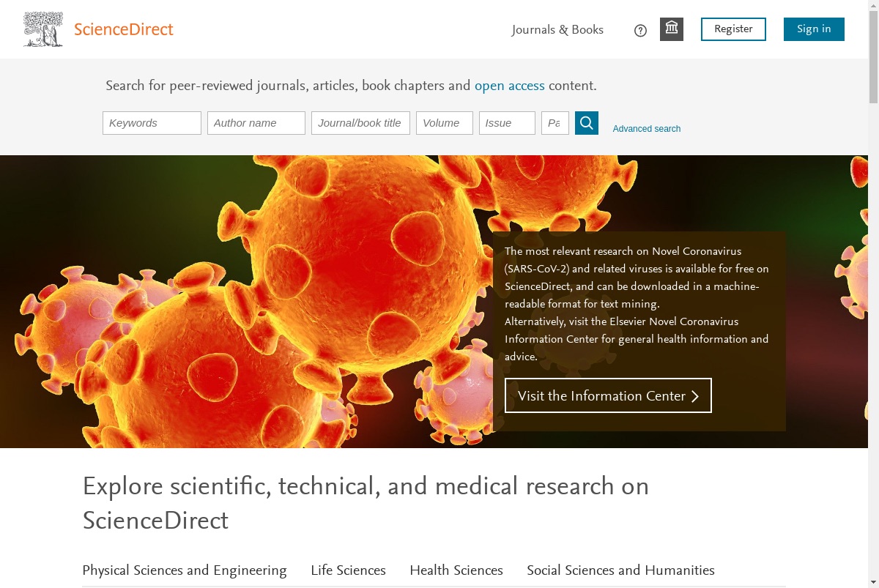
Task: Click the Sign in button
Action: [814, 29]
